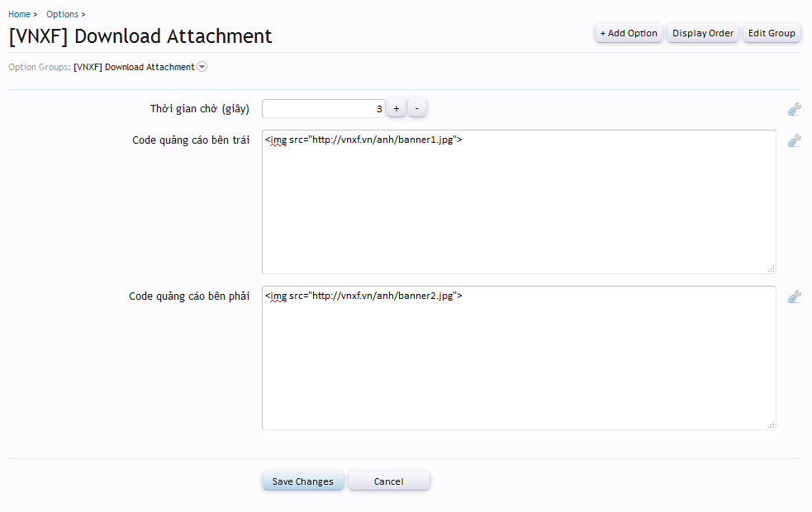Decrease wait time with the minus button
The width and height of the screenshot is (812, 512).
[x=417, y=109]
